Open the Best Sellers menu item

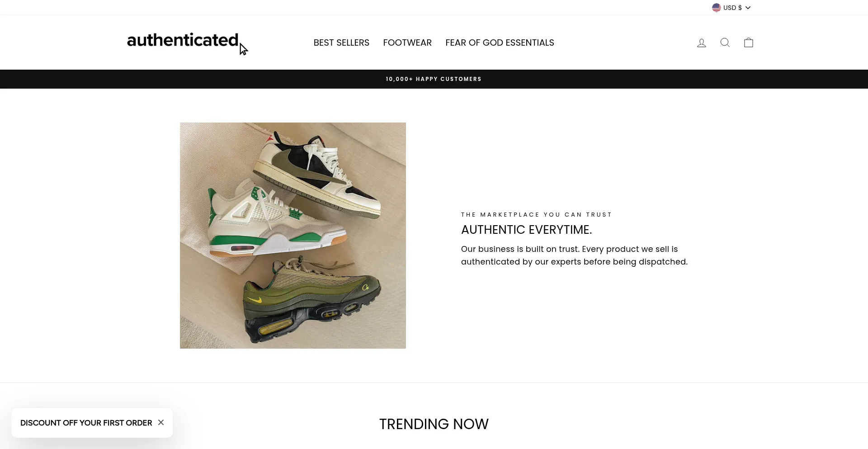pos(341,43)
